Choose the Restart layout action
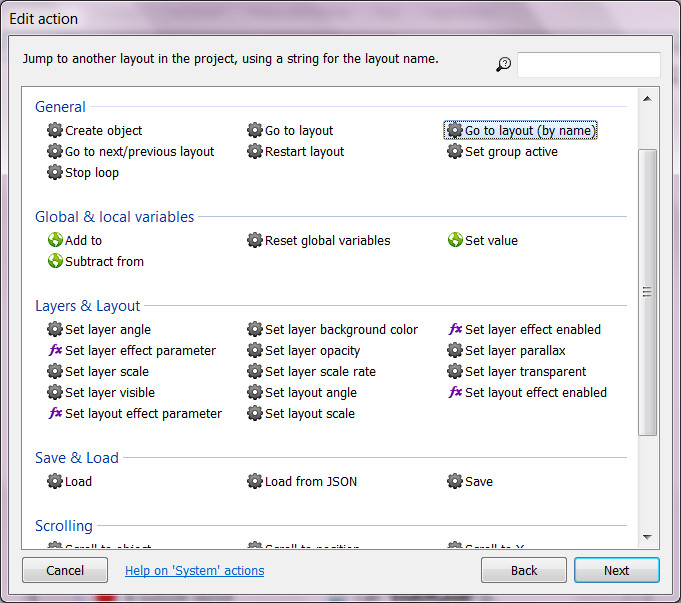Viewport: 681px width, 603px height. point(304,152)
